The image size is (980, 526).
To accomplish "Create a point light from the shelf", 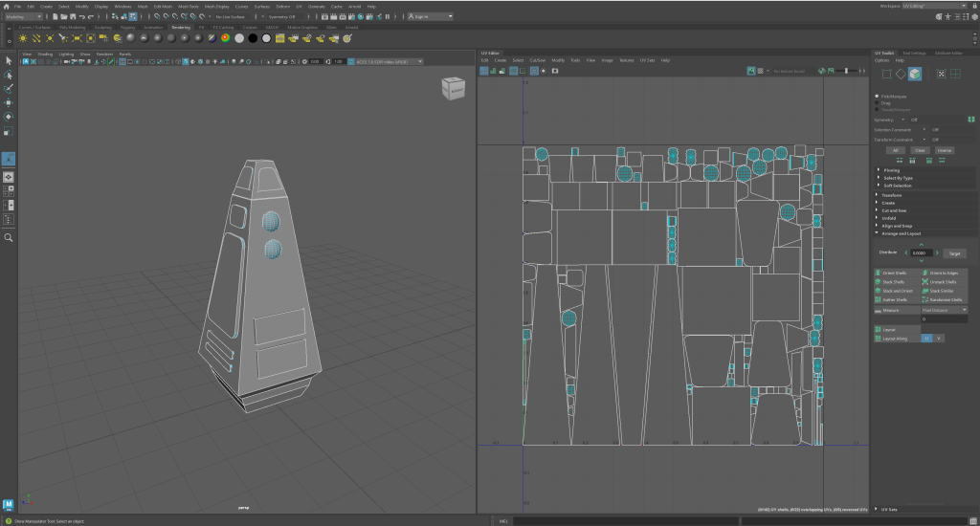I will coord(50,38).
